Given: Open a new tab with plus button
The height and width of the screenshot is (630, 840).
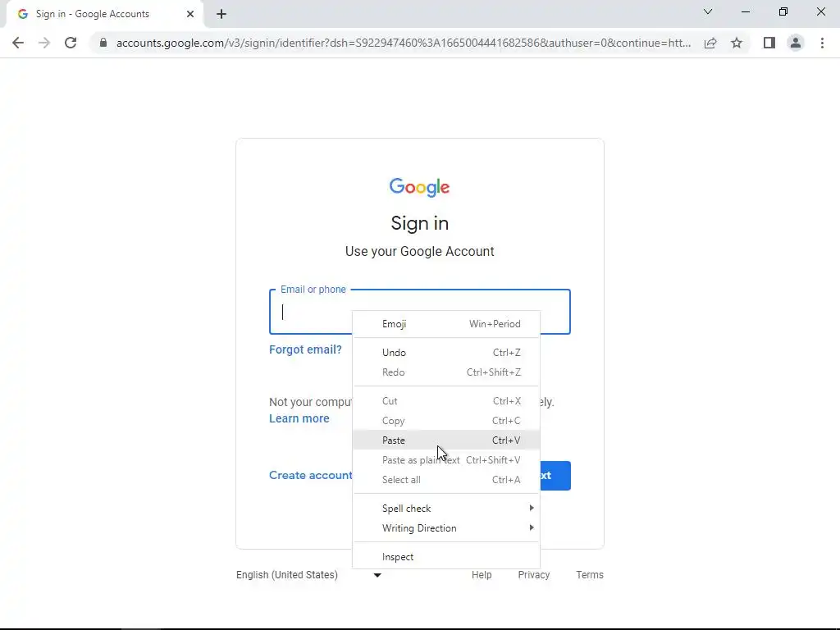Looking at the screenshot, I should coord(221,14).
